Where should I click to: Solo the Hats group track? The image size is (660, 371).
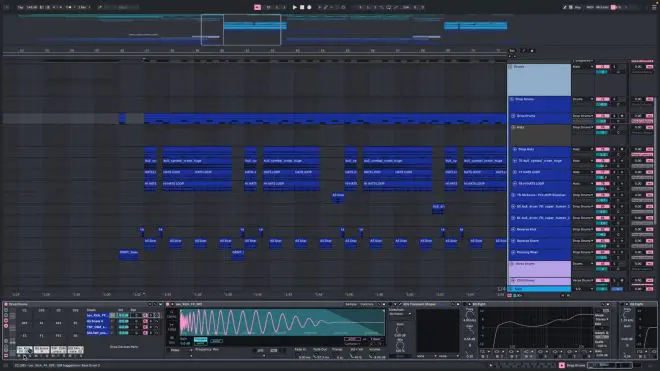click(x=614, y=127)
